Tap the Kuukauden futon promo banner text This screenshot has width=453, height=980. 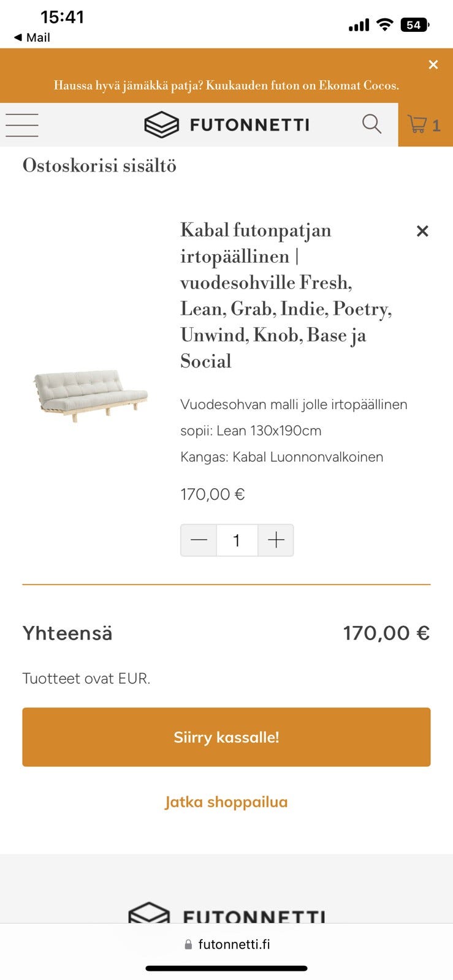tap(226, 85)
